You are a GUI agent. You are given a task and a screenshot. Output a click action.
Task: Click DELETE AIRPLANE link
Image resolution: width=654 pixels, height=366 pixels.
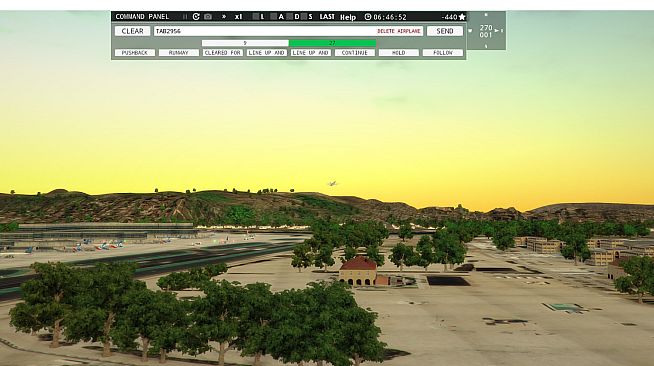399,31
